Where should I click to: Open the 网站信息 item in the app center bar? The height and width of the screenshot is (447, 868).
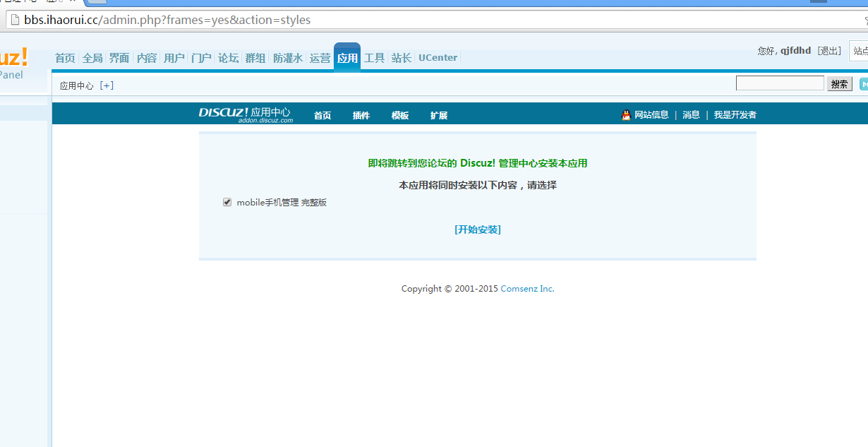(x=651, y=114)
